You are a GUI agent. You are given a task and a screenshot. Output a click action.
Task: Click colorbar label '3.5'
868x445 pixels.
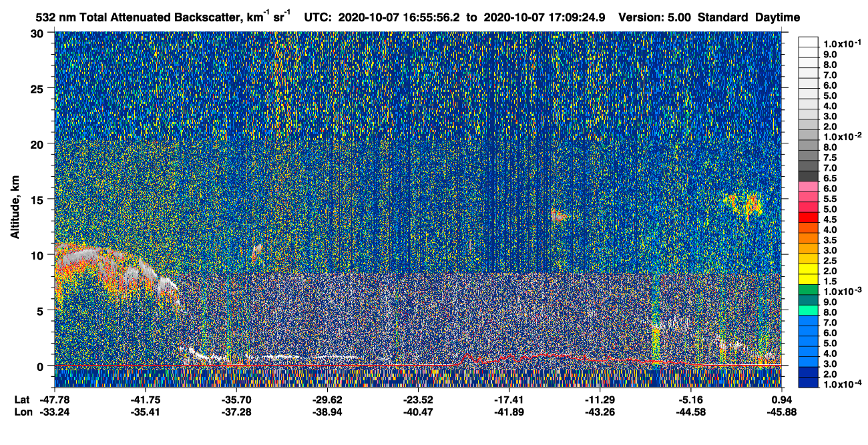(830, 240)
